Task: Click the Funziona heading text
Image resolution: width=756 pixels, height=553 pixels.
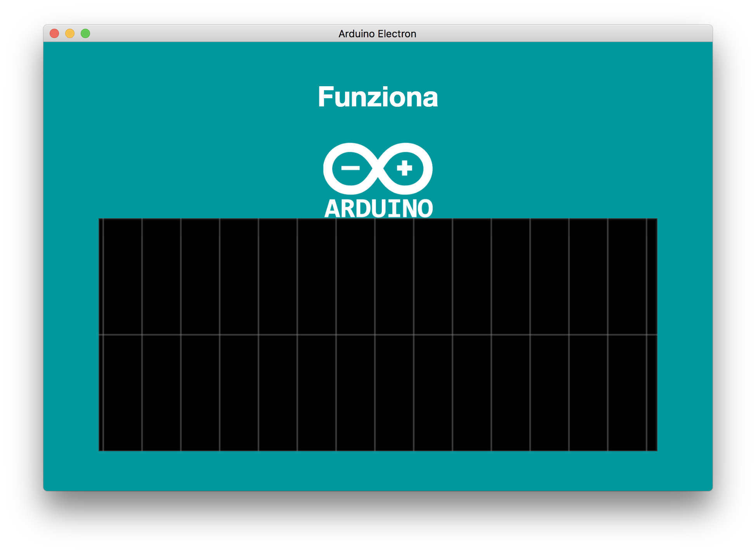Action: [x=378, y=97]
